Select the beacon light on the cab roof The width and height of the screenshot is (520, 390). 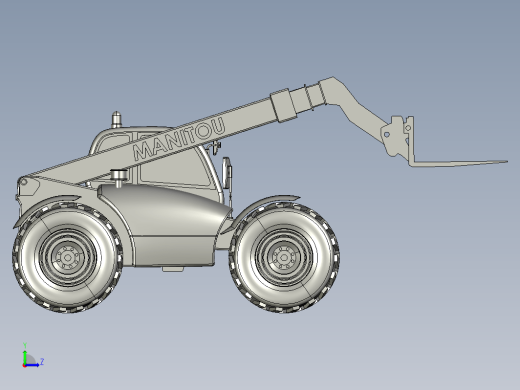[x=116, y=119]
